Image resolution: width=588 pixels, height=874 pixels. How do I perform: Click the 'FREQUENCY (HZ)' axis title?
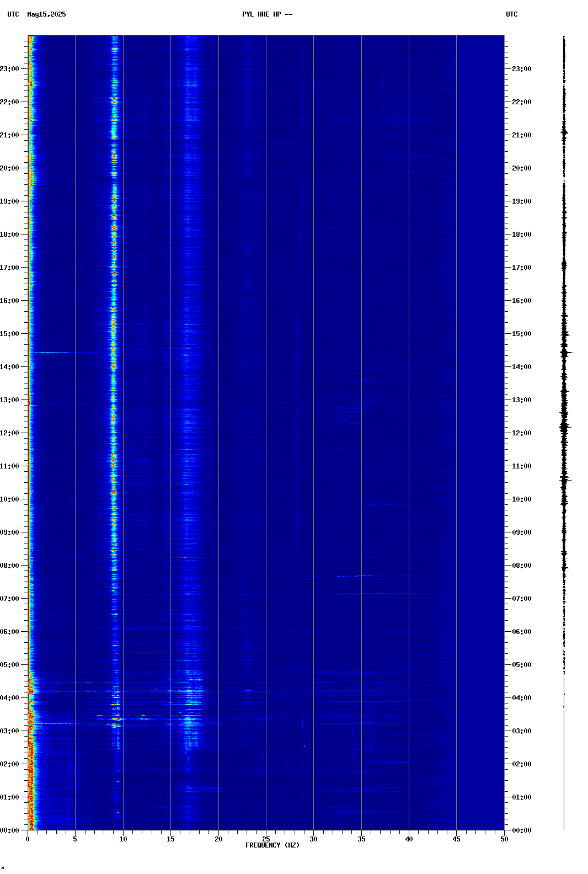(x=272, y=845)
